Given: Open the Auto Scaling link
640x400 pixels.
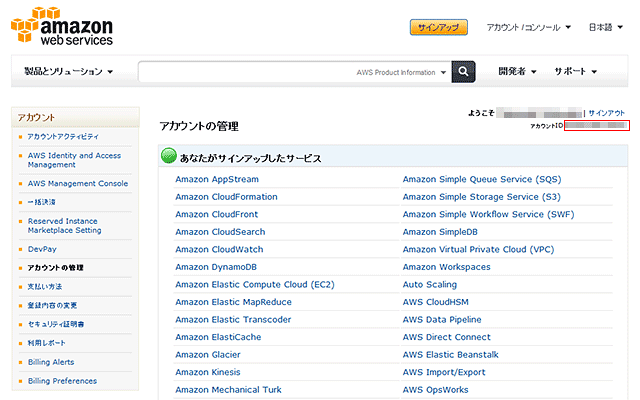Looking at the screenshot, I should coord(430,284).
